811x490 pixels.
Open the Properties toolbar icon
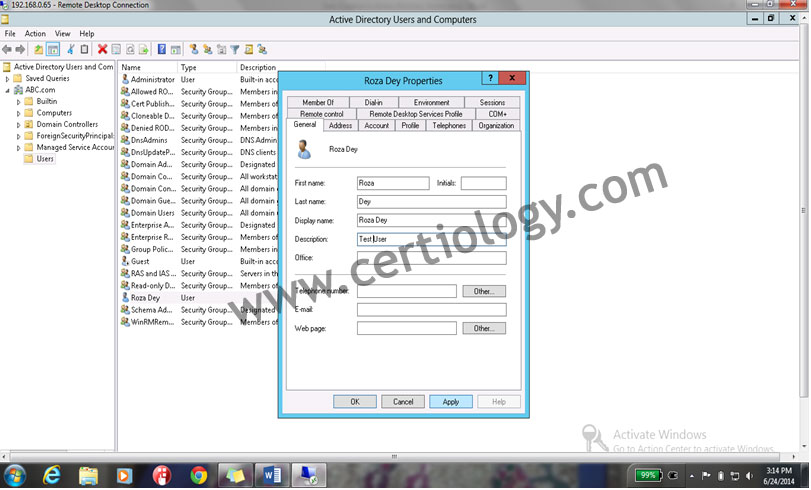click(x=116, y=50)
